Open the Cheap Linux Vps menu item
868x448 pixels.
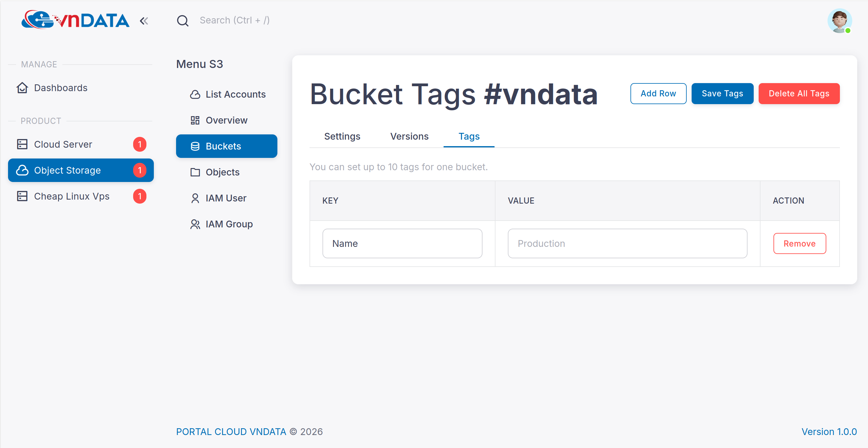(71, 196)
